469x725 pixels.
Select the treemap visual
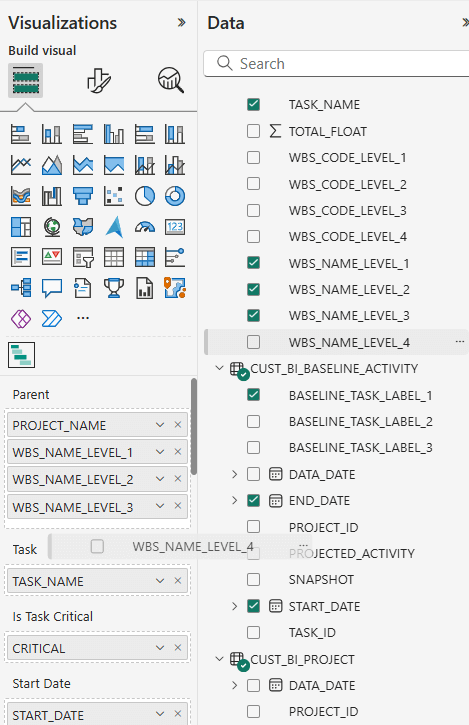tap(21, 227)
